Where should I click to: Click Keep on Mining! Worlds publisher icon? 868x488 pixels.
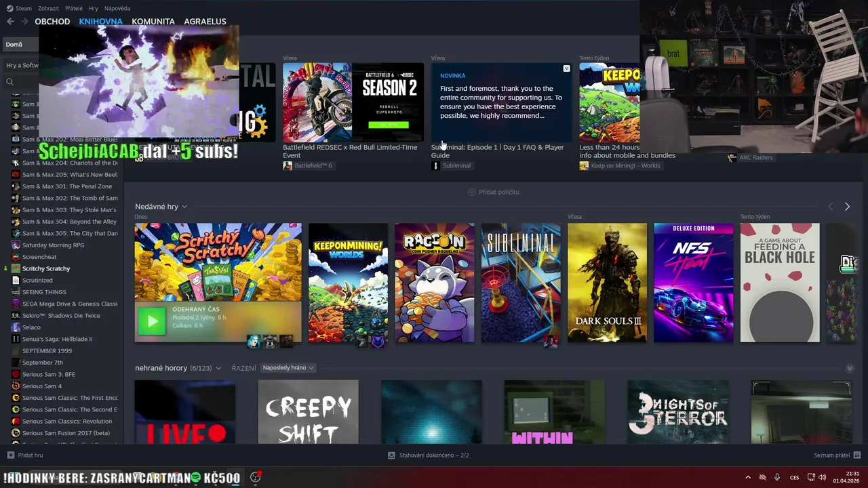pos(584,165)
